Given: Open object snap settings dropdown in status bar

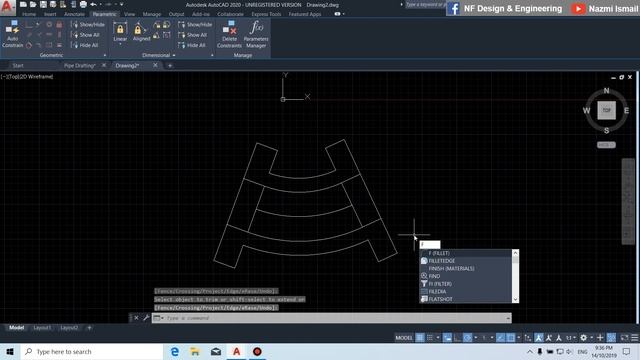Looking at the screenshot, I should (x=519, y=338).
